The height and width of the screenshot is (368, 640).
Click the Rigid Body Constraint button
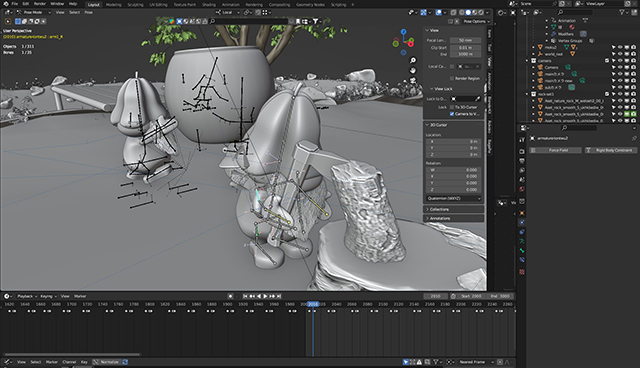pyautogui.click(x=611, y=150)
